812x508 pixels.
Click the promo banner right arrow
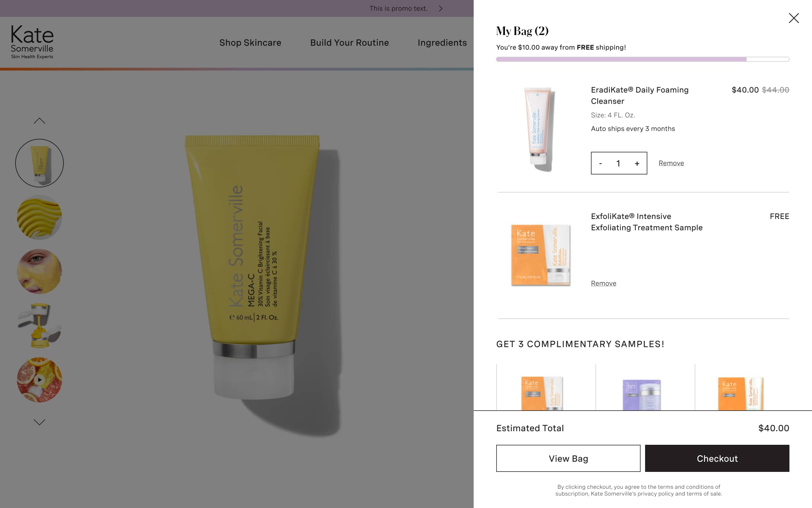[x=441, y=8]
